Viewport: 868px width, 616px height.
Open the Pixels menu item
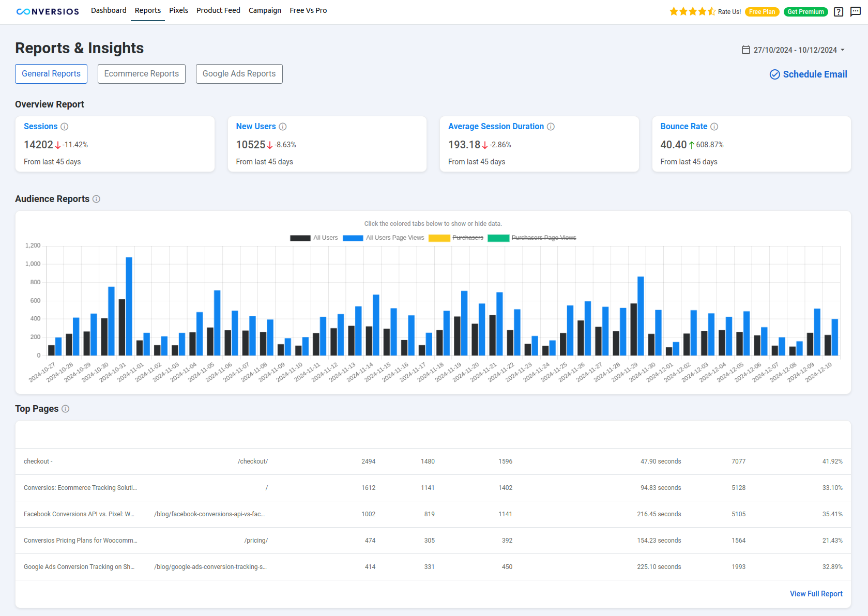click(x=178, y=10)
